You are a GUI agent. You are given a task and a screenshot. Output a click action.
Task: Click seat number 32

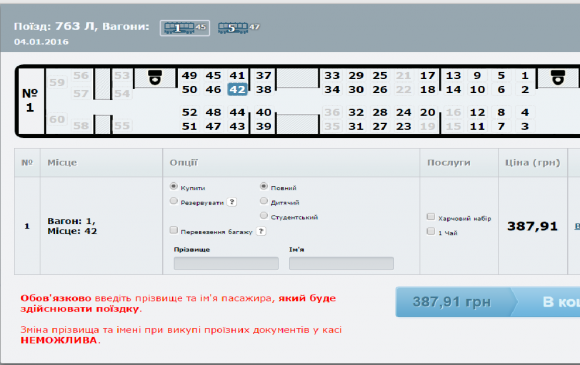356,112
